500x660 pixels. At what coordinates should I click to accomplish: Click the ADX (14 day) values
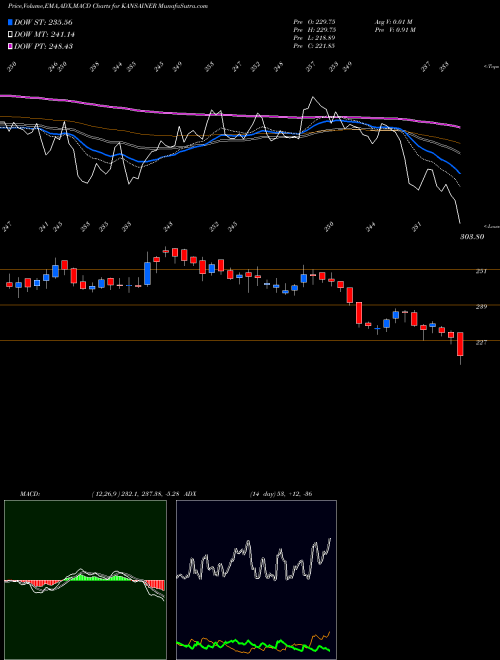(281, 494)
